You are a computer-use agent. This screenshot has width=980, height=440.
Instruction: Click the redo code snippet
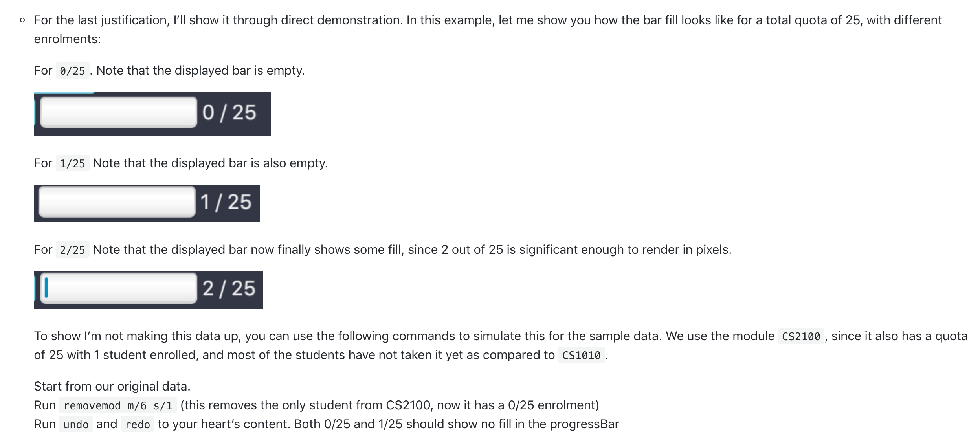pyautogui.click(x=137, y=424)
